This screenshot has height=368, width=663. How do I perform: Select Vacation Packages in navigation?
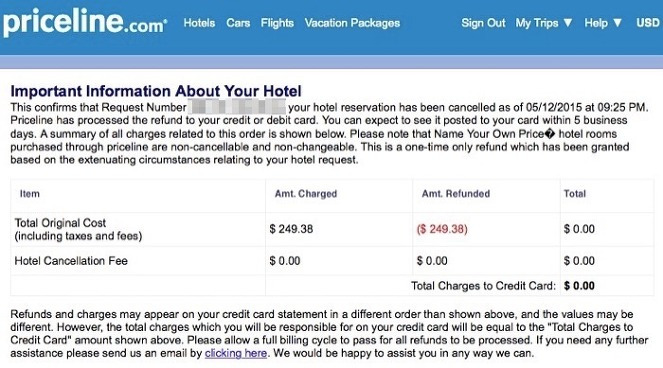point(352,23)
